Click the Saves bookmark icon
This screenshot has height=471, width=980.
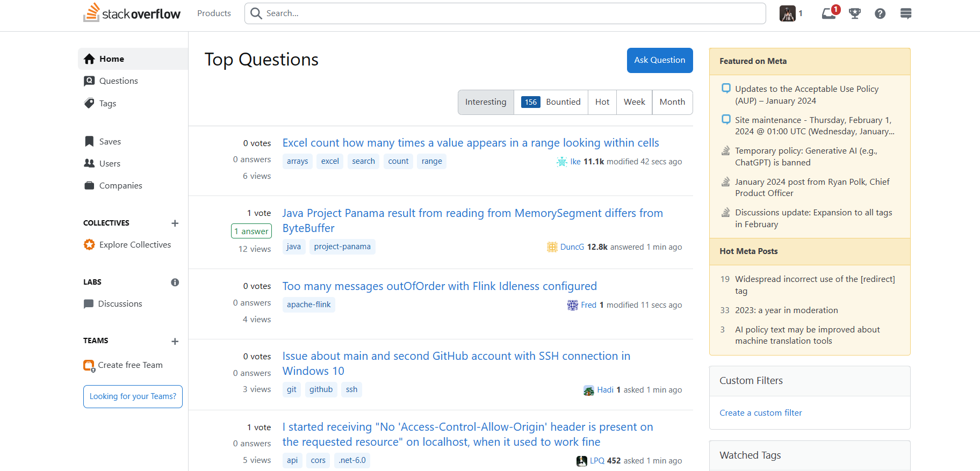[89, 141]
